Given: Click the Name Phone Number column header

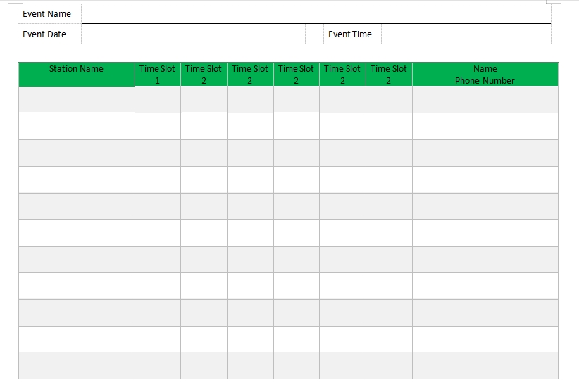Looking at the screenshot, I should pos(485,75).
